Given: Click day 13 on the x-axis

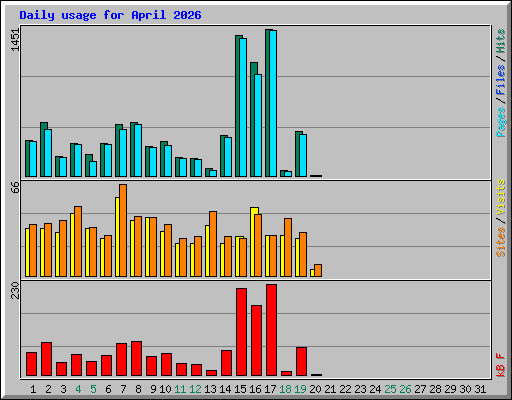Looking at the screenshot, I should coord(210,389).
